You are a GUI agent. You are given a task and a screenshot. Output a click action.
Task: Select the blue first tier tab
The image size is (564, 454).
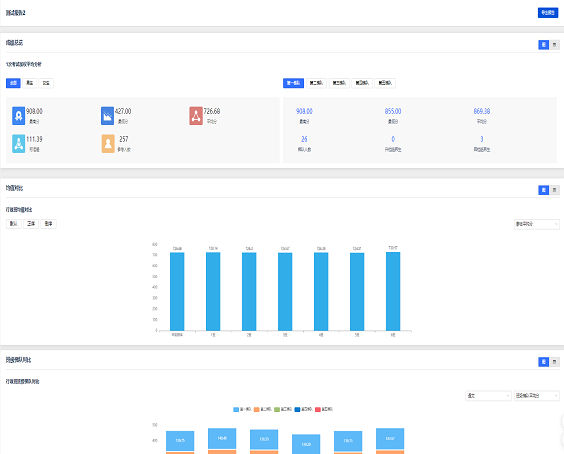(293, 83)
